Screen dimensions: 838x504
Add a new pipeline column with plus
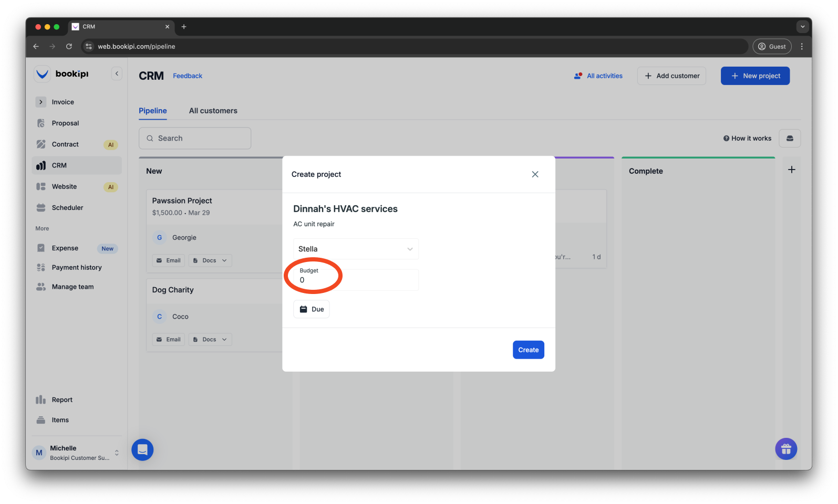[x=792, y=170]
